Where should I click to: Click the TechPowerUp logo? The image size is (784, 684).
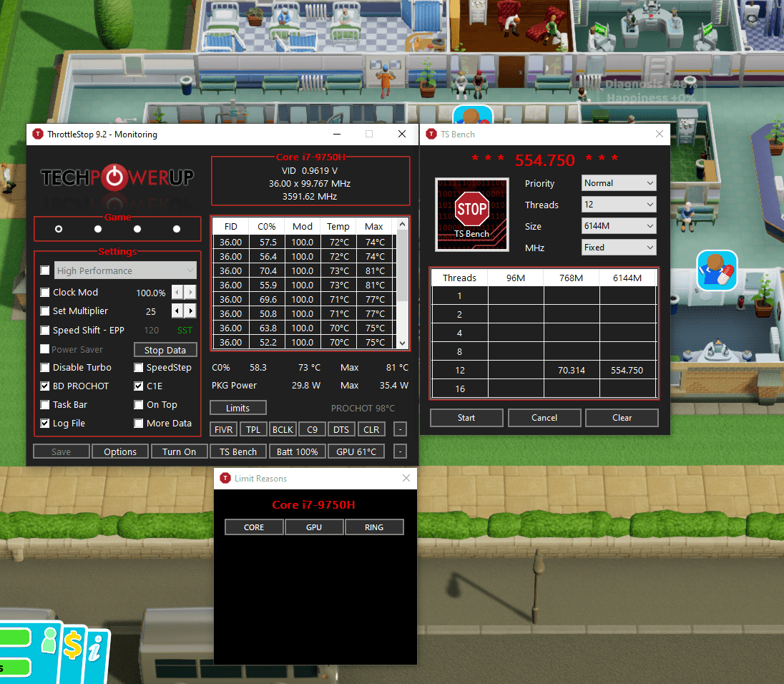click(117, 177)
